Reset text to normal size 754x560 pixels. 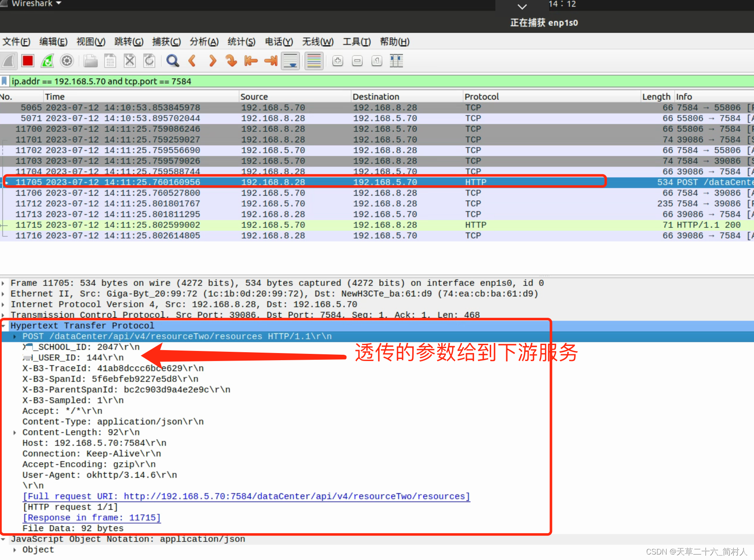377,61
